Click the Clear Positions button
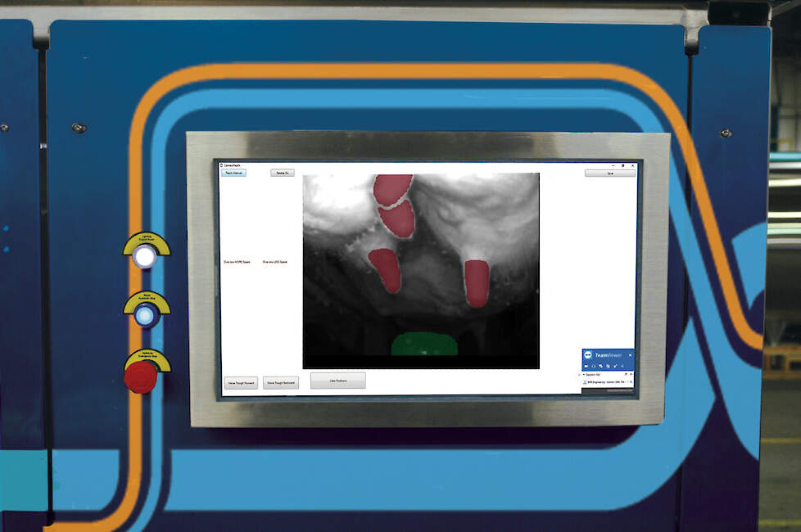 tap(337, 381)
